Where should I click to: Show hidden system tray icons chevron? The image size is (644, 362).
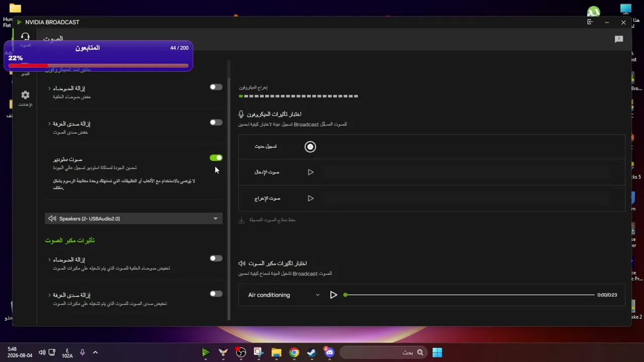pos(95,352)
